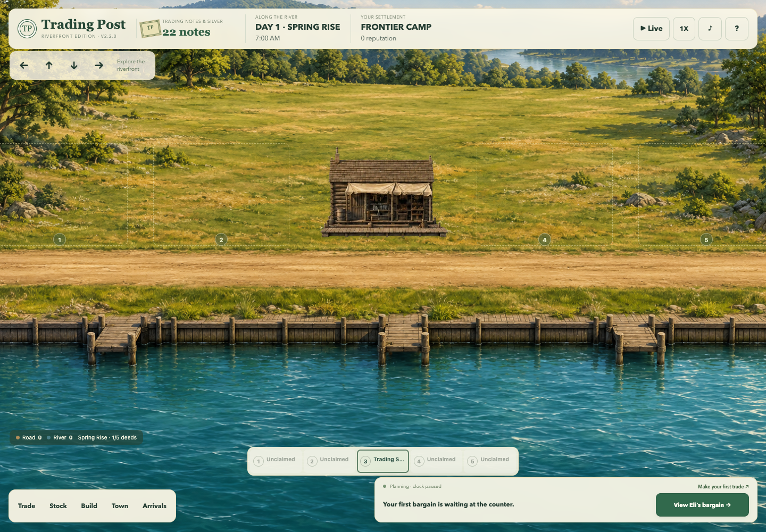Open help with the question mark button
The height and width of the screenshot is (532, 766).
pos(737,29)
